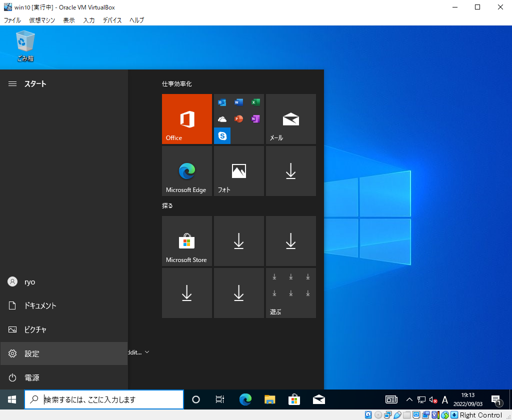Open the 入力 menu
This screenshot has height=420, width=512.
coord(89,20)
